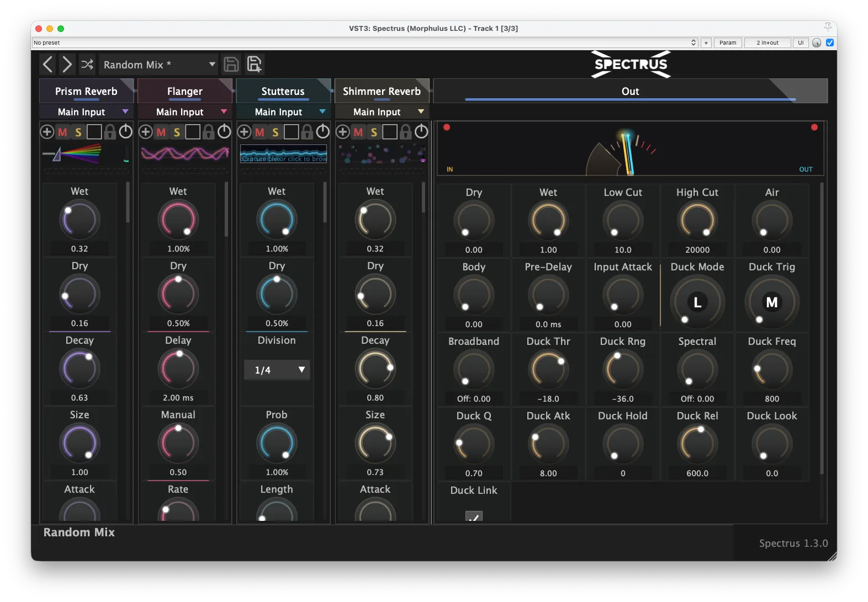Select the Stutterus tab
Viewport: 868px width, 602px height.
pos(283,91)
